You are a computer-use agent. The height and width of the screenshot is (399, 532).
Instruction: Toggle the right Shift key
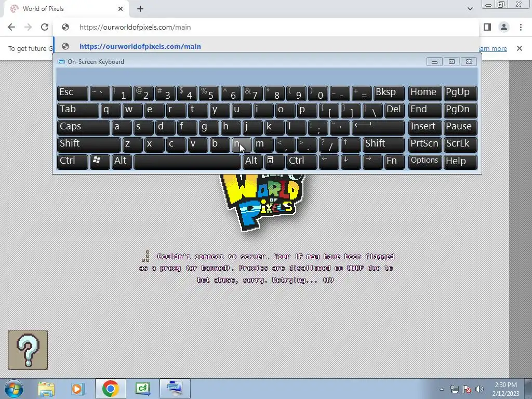[383, 144]
